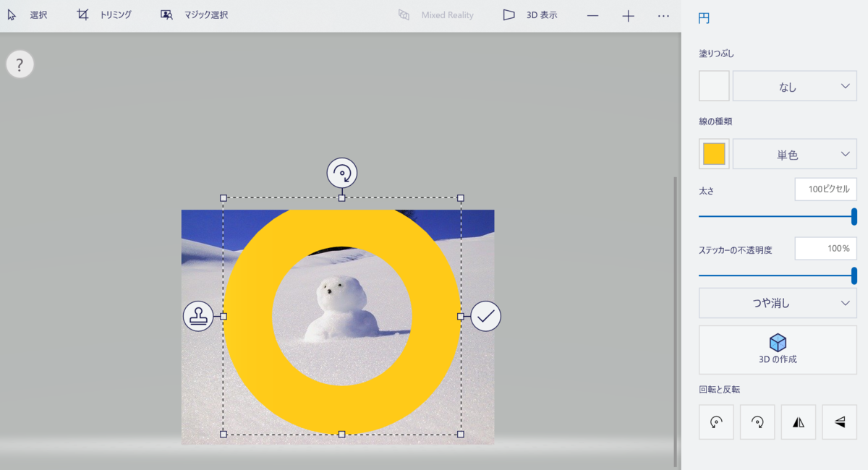
Task: Open the つや消し material dropdown
Action: 778,303
